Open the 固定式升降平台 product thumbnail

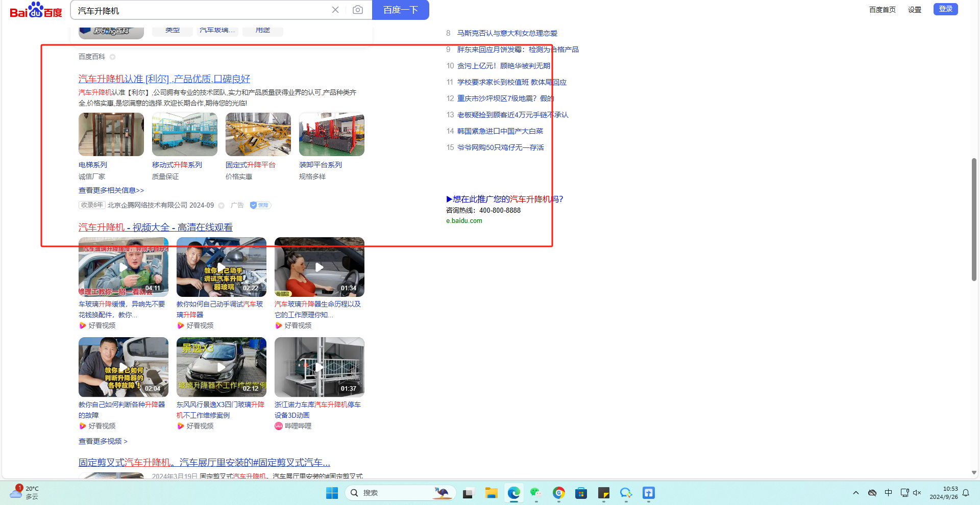258,135
